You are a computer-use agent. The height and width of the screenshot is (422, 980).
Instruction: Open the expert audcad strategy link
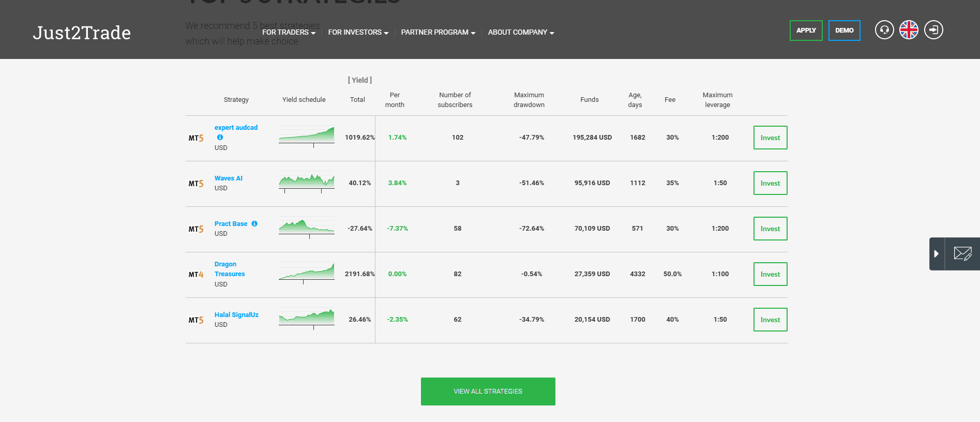[236, 128]
